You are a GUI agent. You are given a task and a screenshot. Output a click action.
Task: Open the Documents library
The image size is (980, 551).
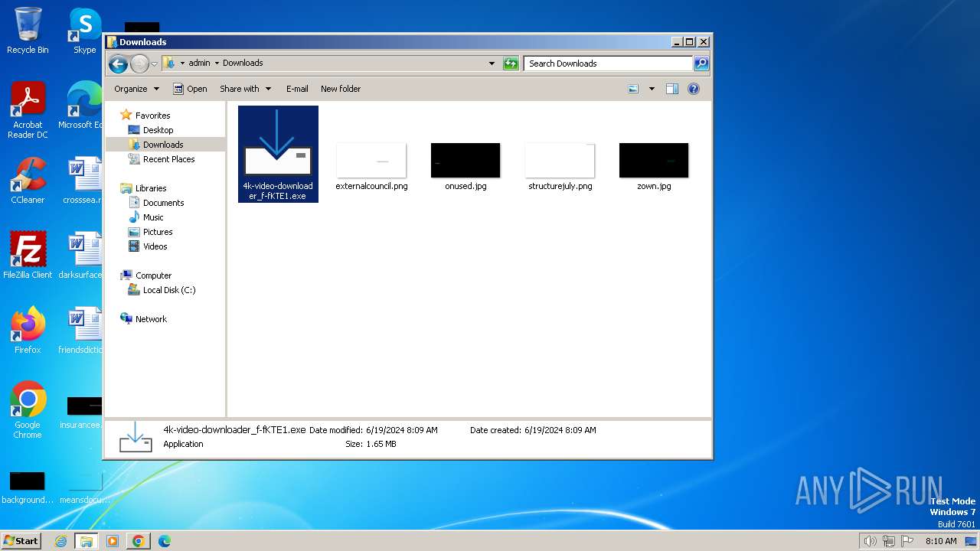click(x=163, y=203)
